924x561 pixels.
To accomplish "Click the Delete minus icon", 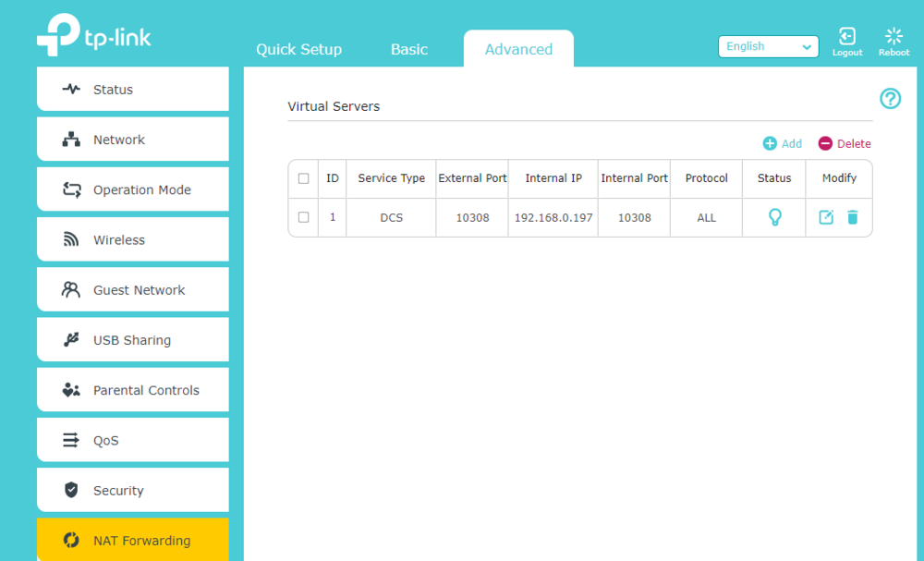I will (825, 143).
